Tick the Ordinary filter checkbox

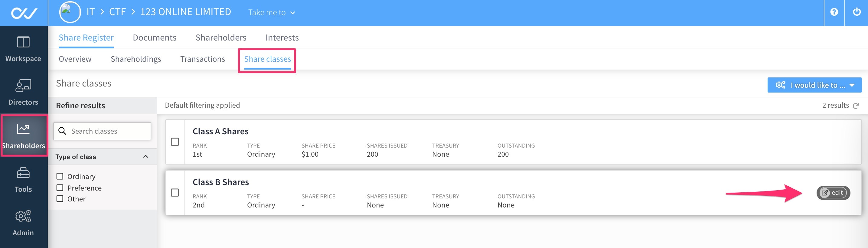tap(60, 176)
